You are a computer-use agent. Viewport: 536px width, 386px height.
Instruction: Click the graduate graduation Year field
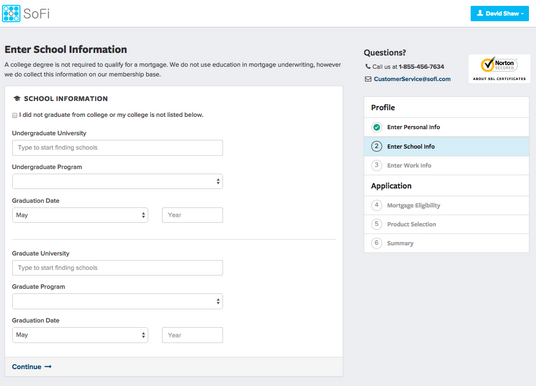[192, 335]
